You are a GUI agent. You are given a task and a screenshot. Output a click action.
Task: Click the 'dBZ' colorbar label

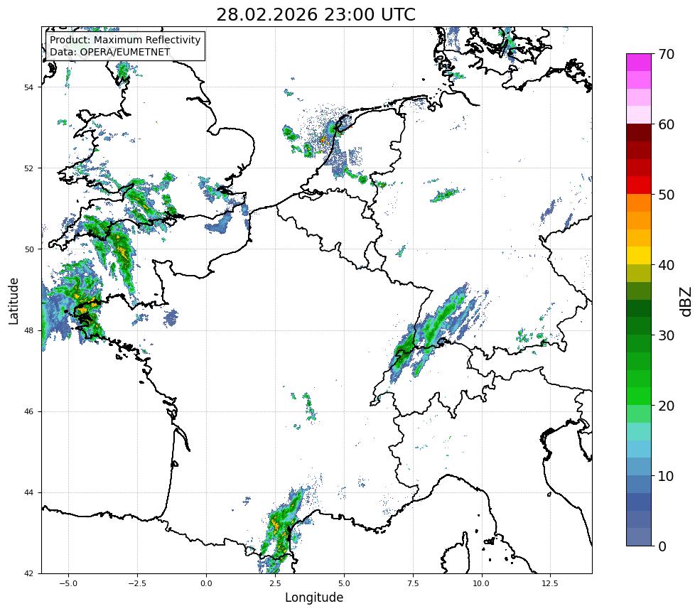coord(686,302)
